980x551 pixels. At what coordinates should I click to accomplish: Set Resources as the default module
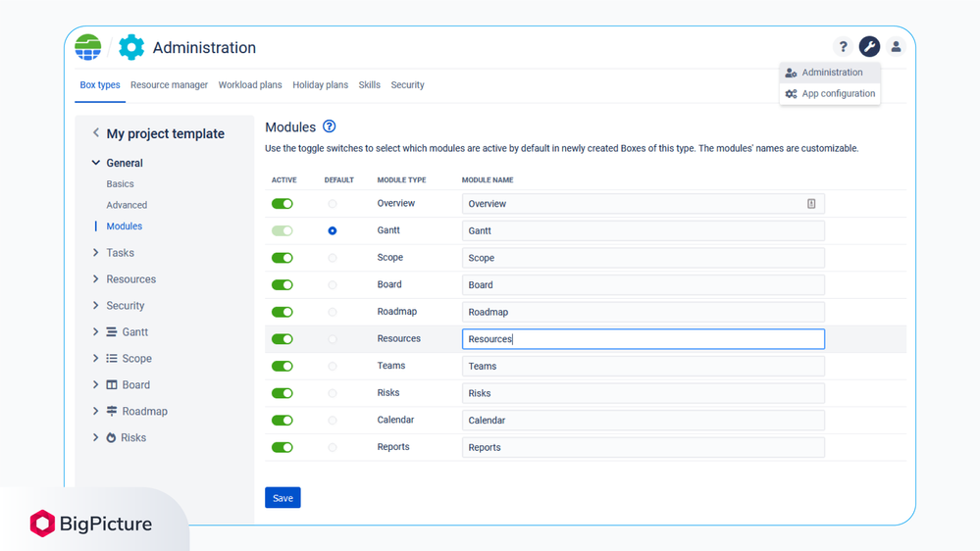tap(333, 338)
